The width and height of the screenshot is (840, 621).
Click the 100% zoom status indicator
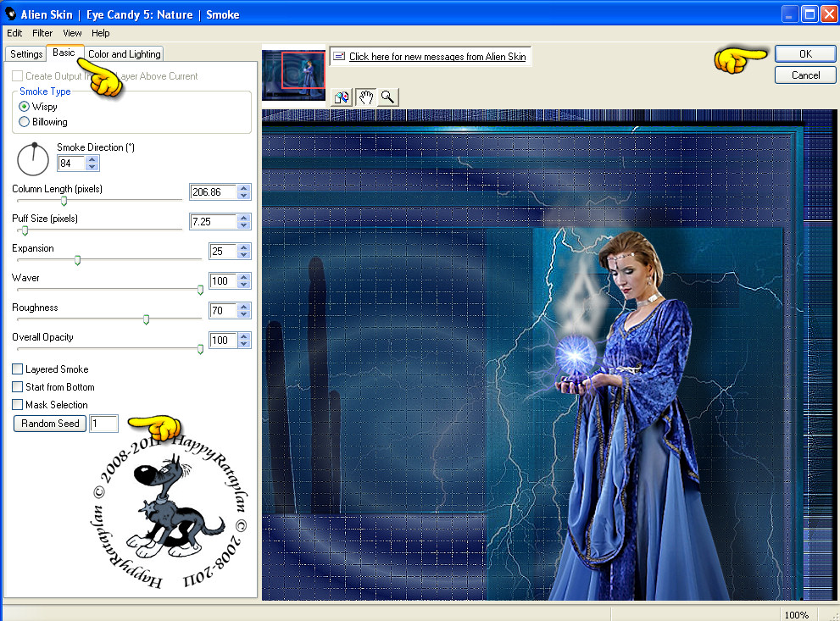(x=796, y=614)
